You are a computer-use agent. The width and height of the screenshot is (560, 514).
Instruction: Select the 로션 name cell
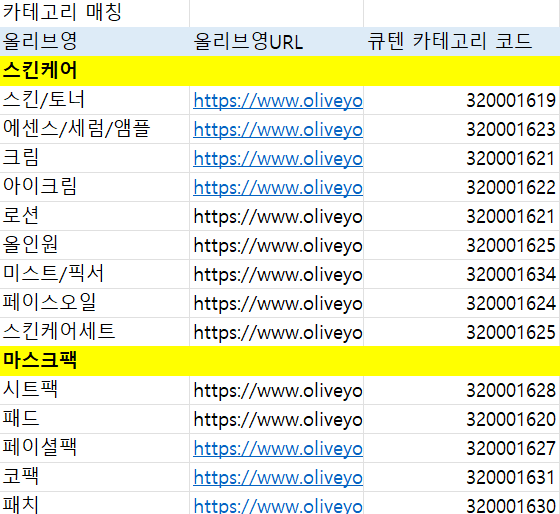(x=95, y=216)
